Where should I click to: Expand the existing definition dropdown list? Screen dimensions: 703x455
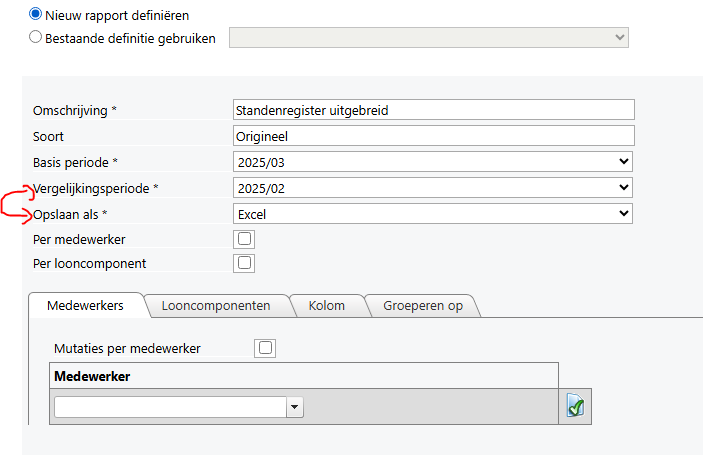tap(429, 38)
